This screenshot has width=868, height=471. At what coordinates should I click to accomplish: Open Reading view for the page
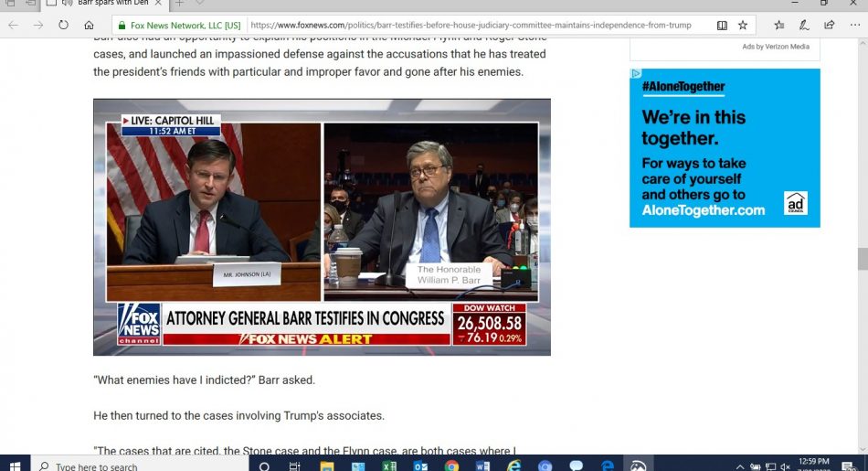coord(722,25)
